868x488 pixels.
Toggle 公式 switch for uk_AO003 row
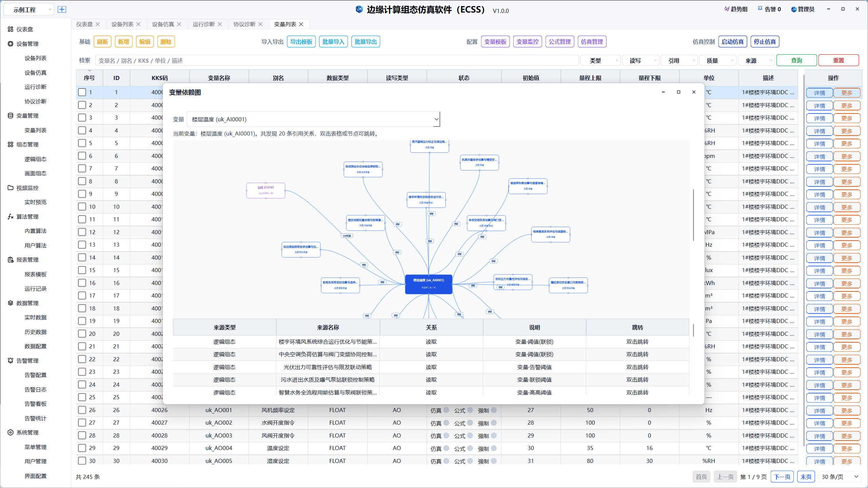click(470, 435)
